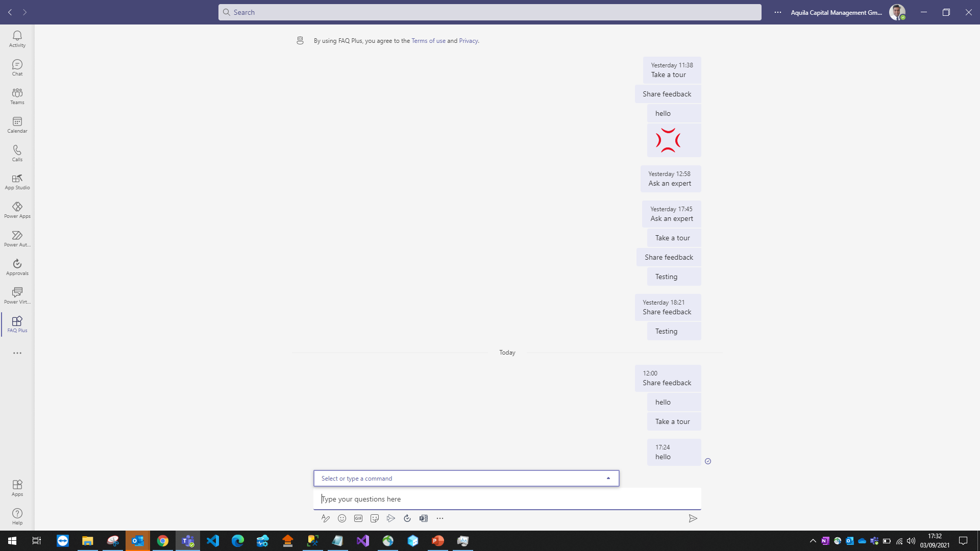Screen dimensions: 980x551
Task: Open the Activity feed
Action: 17,38
